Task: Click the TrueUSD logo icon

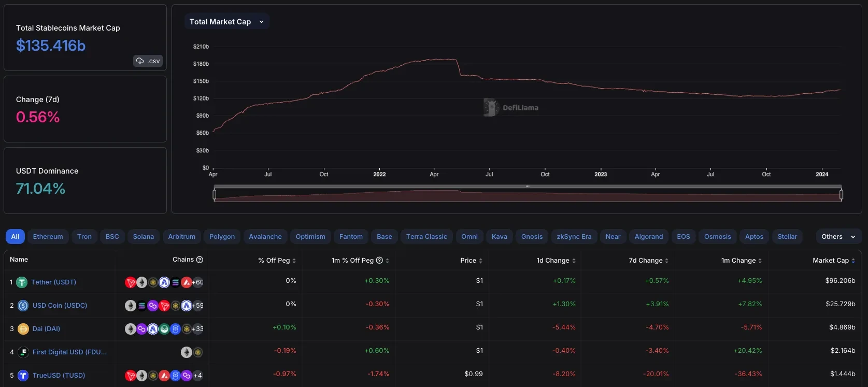Action: [23, 376]
